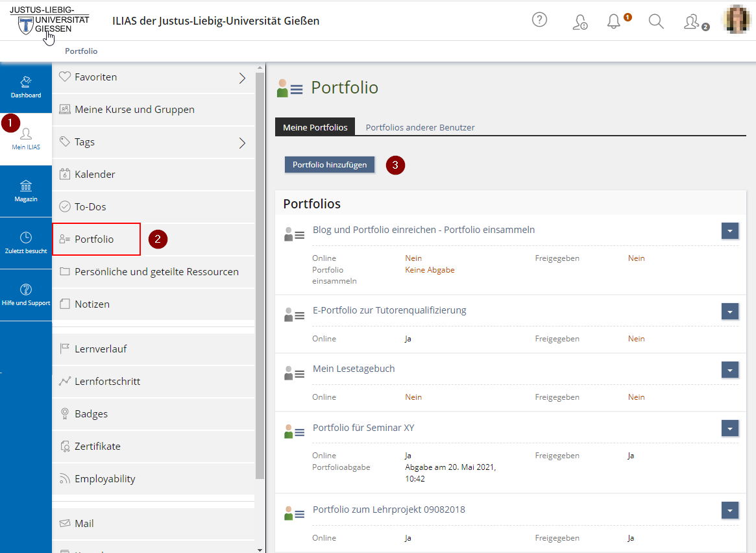Expand the Tags submenu chevron
Image resolution: width=756 pixels, height=553 pixels.
tap(242, 143)
